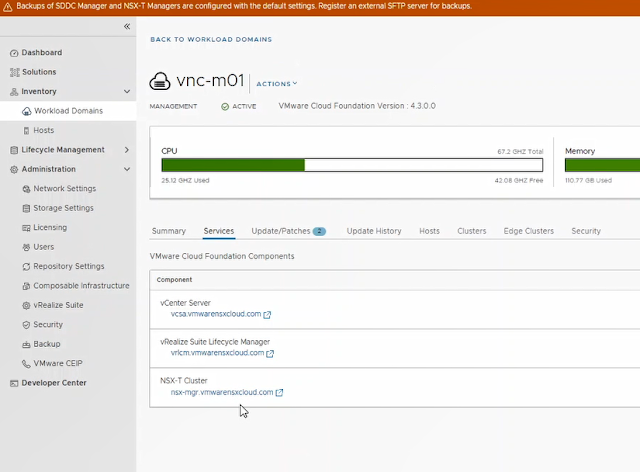
Task: Click the vRealize Suite icon
Action: (x=27, y=305)
